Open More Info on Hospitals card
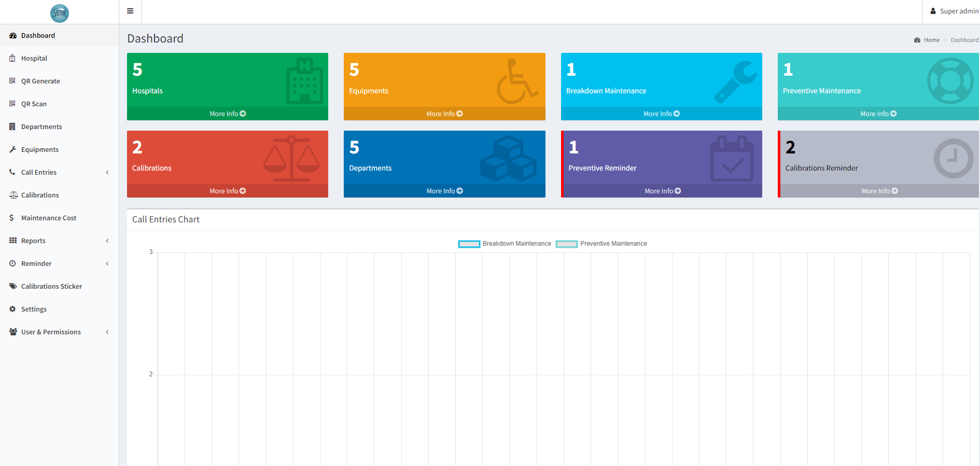This screenshot has height=466, width=980. point(228,114)
